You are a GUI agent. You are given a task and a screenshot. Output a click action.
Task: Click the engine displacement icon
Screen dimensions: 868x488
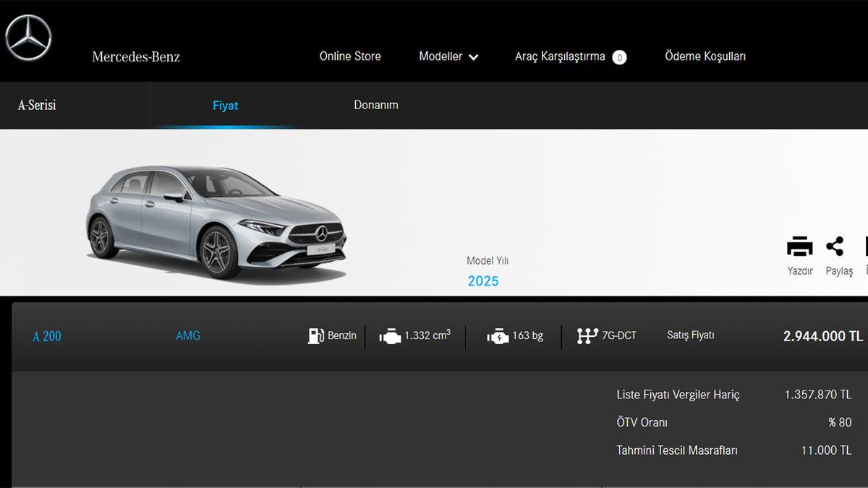(x=390, y=336)
